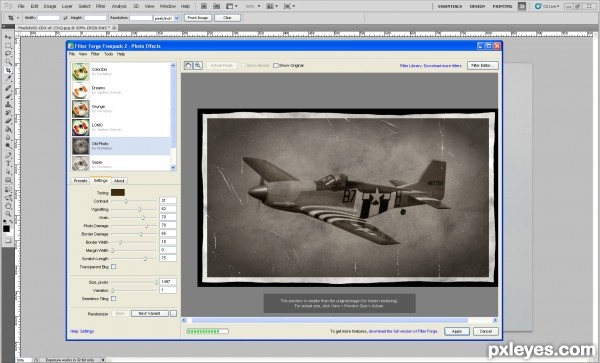Switch to Essentials workspace

pyautogui.click(x=450, y=6)
